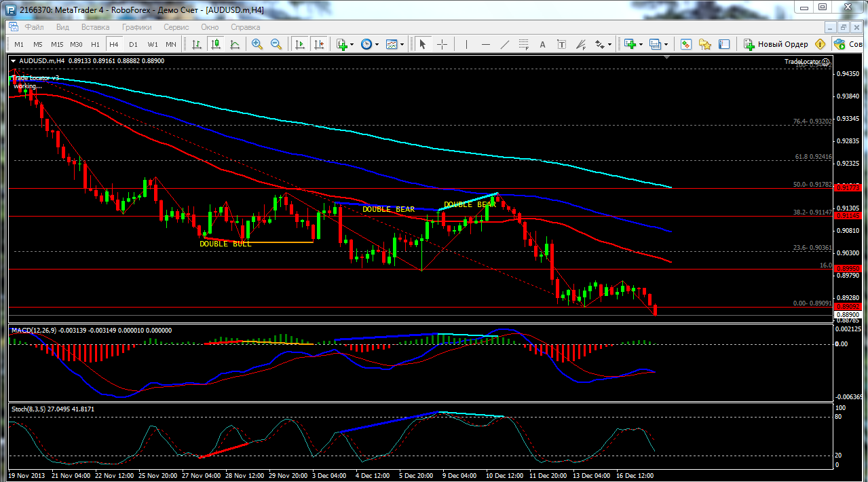
Task: Pick the horizontal line drawing tool
Action: pos(485,44)
